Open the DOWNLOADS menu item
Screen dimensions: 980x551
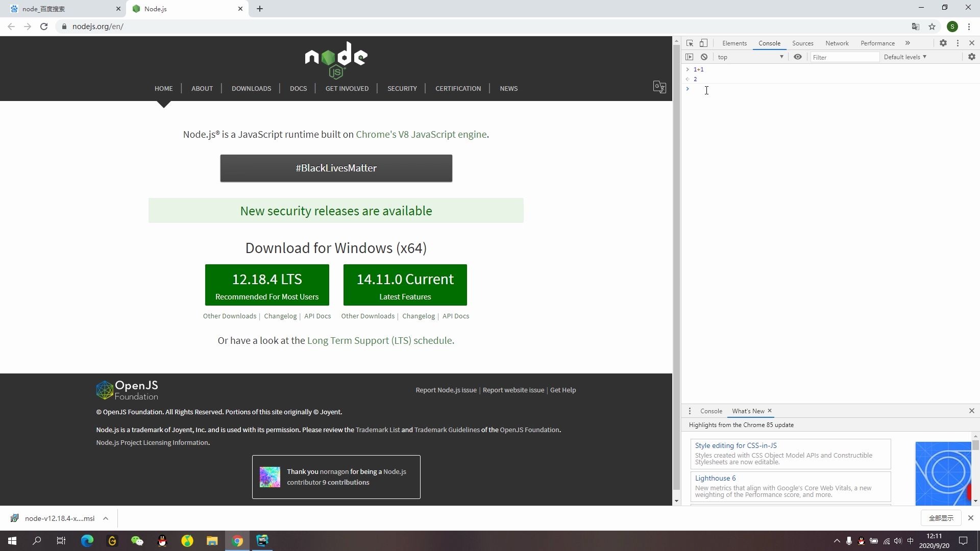point(251,88)
